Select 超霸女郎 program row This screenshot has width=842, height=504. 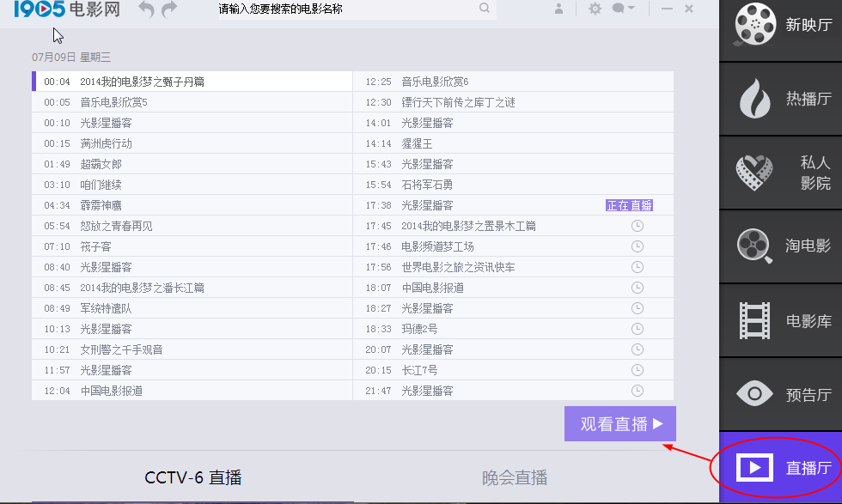(192, 164)
